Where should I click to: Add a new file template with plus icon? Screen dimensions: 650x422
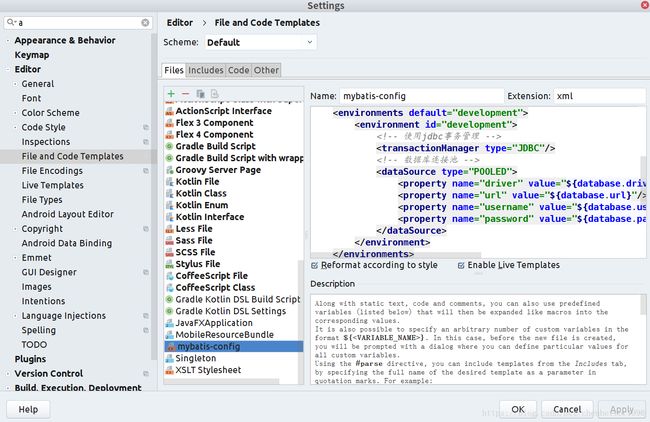(171, 94)
